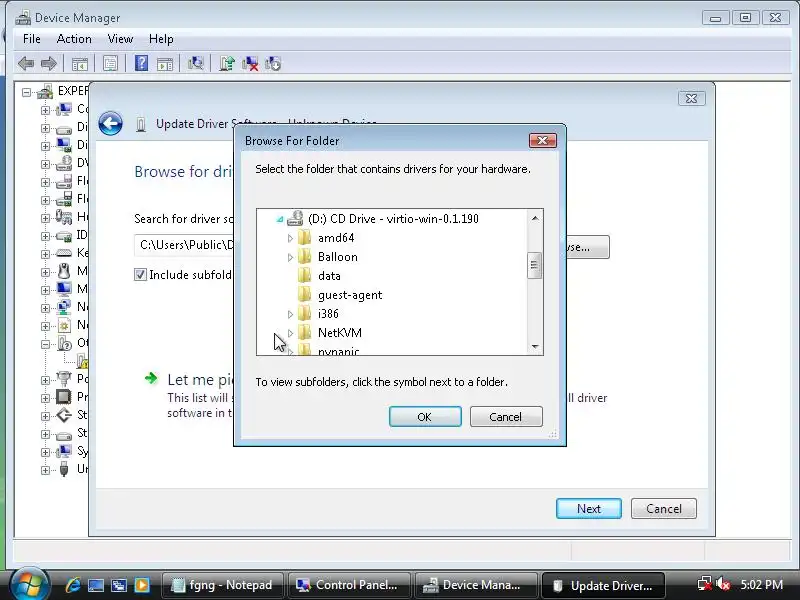Screen dimensions: 800x600
Task: Expand the i386 folder
Action: (x=290, y=314)
